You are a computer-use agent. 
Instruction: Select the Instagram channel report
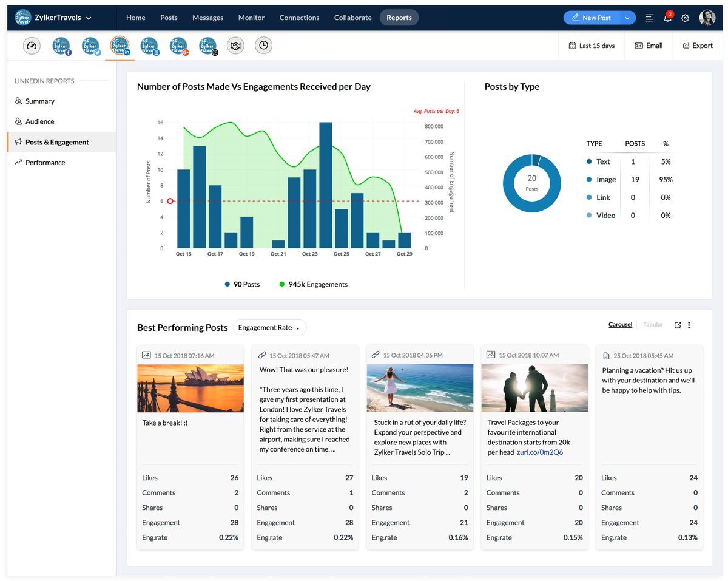208,46
